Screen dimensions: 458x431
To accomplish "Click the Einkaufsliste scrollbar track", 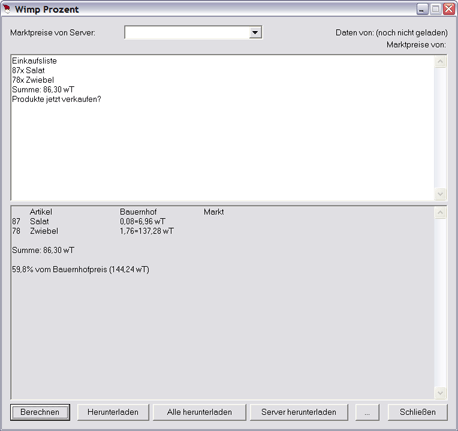I will [440, 128].
